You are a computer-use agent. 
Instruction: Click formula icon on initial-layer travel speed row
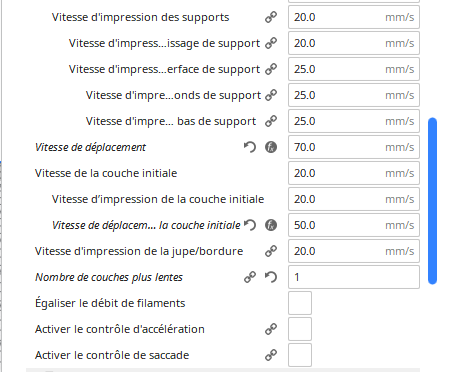[271, 225]
